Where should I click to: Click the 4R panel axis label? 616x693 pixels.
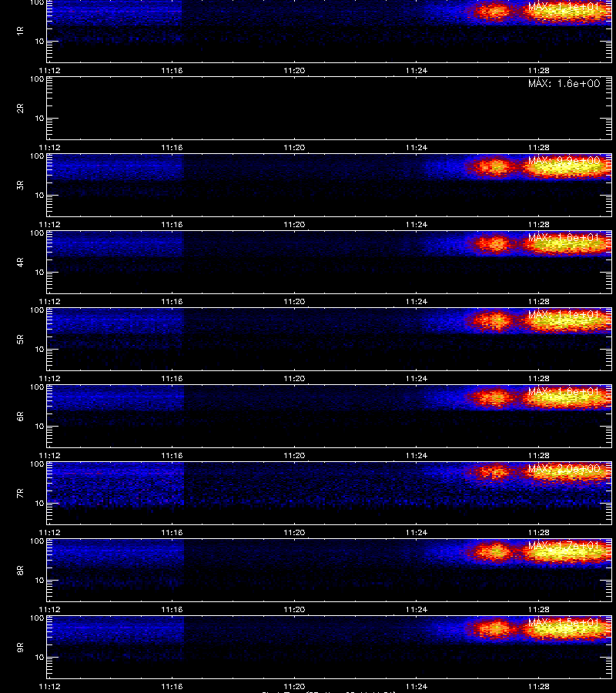click(20, 262)
